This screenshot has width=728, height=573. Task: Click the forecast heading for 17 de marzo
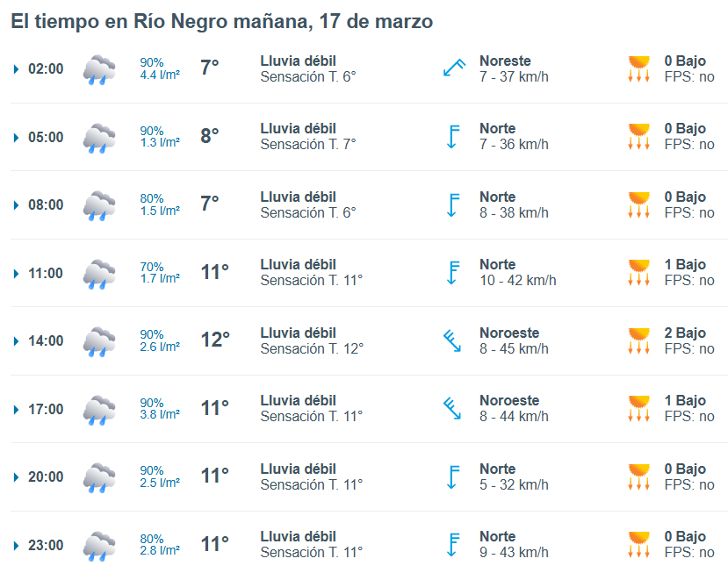tap(222, 21)
